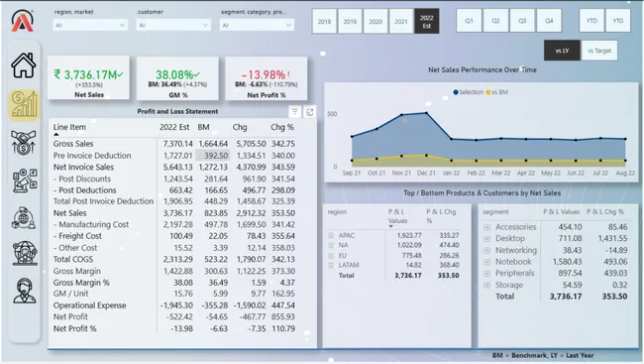Screen dimensions: 644x364
Task: Switch comparison to vs Target
Action: 599,51
